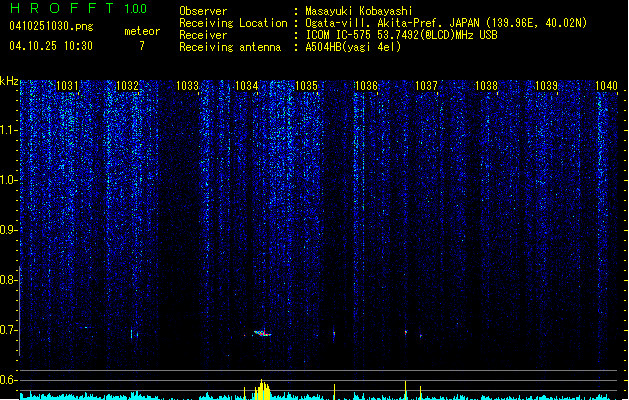Click the 1038 time axis label
This screenshot has width=629, height=400.
[x=486, y=86]
